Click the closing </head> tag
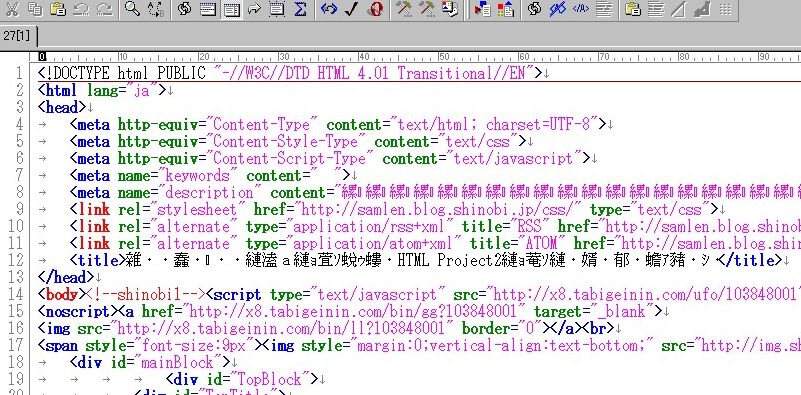The width and height of the screenshot is (801, 395). [66, 277]
